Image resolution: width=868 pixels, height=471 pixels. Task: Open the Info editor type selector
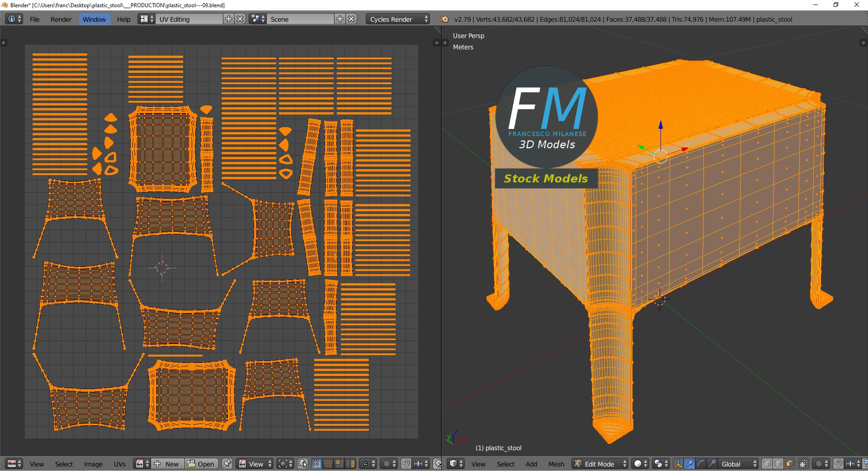pos(14,19)
